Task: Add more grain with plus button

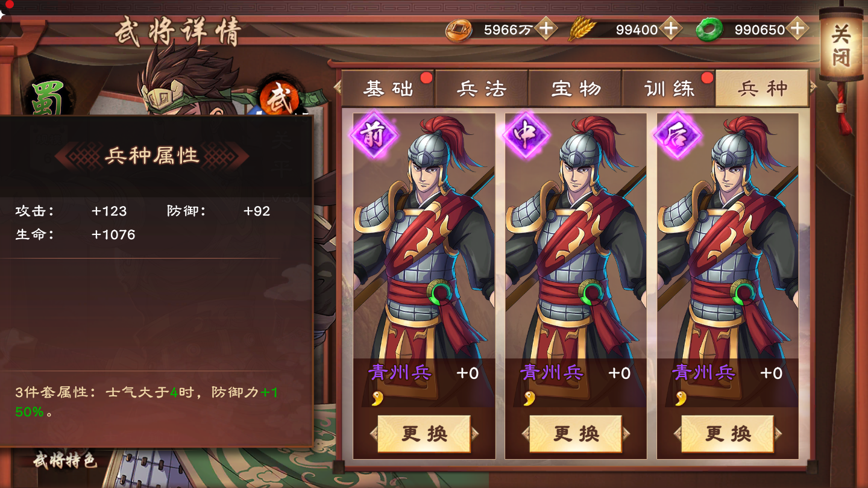Action: [671, 28]
